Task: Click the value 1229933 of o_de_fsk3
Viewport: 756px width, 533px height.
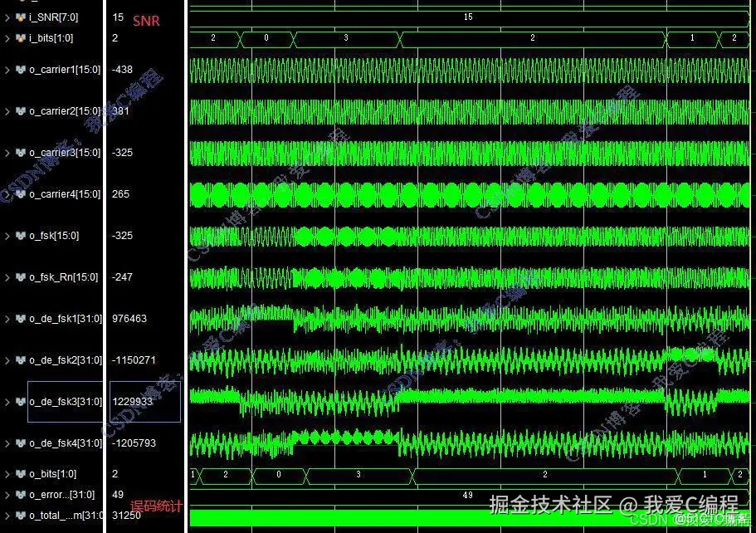Action: (x=132, y=402)
